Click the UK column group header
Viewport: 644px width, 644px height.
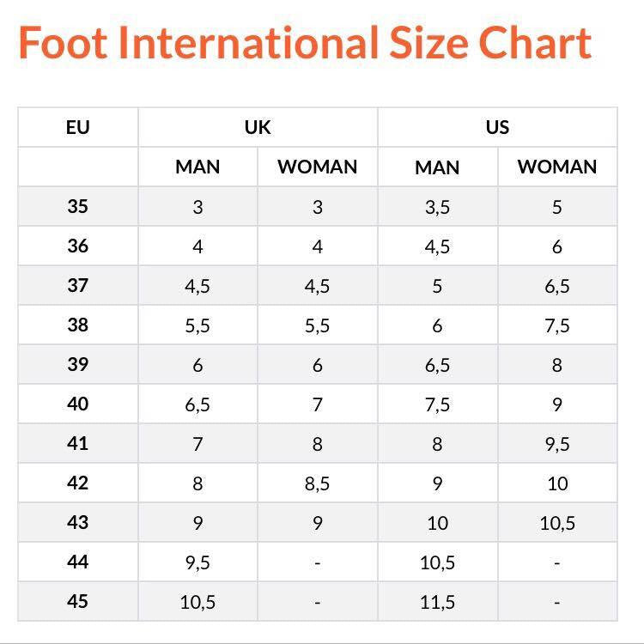(258, 128)
